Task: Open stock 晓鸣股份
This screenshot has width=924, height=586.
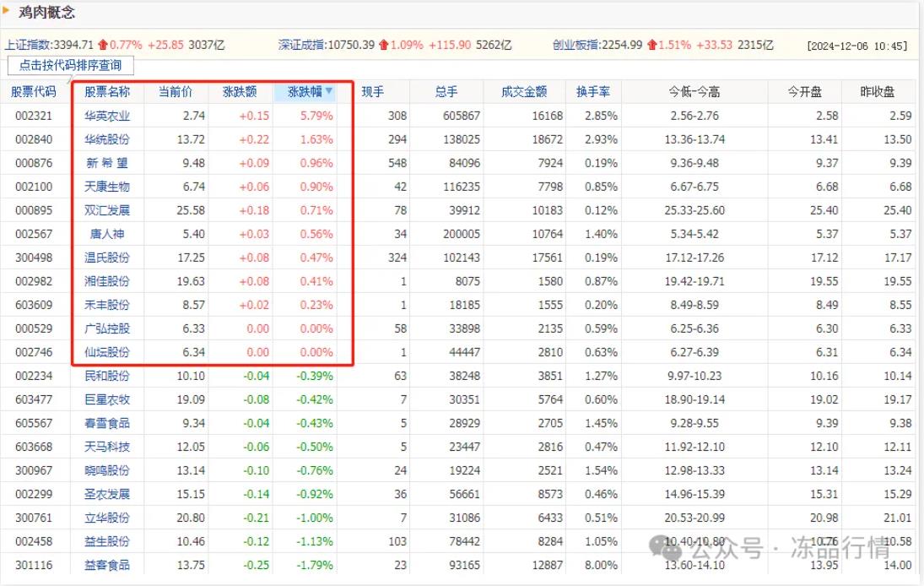Action: [x=106, y=470]
